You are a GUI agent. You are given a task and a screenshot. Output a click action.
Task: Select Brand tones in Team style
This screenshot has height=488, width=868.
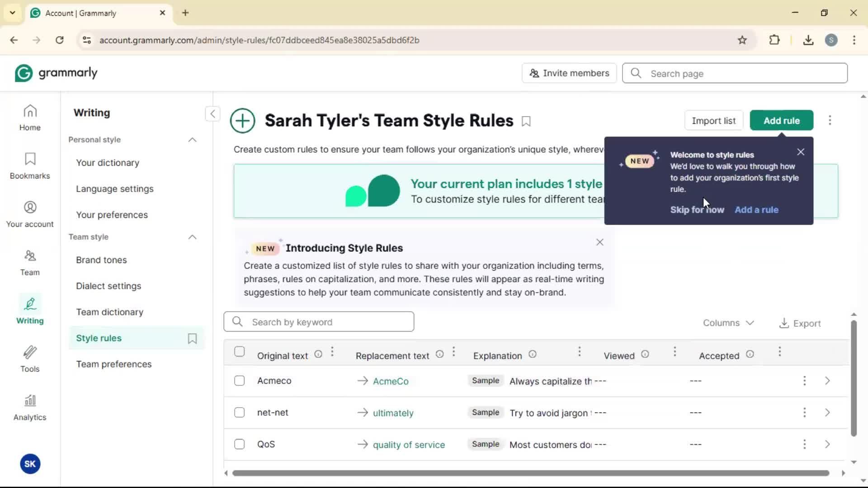coord(101,260)
